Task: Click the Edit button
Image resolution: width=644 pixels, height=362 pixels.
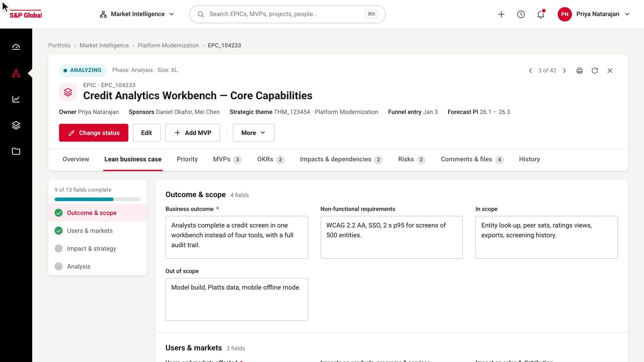Action: pos(147,133)
